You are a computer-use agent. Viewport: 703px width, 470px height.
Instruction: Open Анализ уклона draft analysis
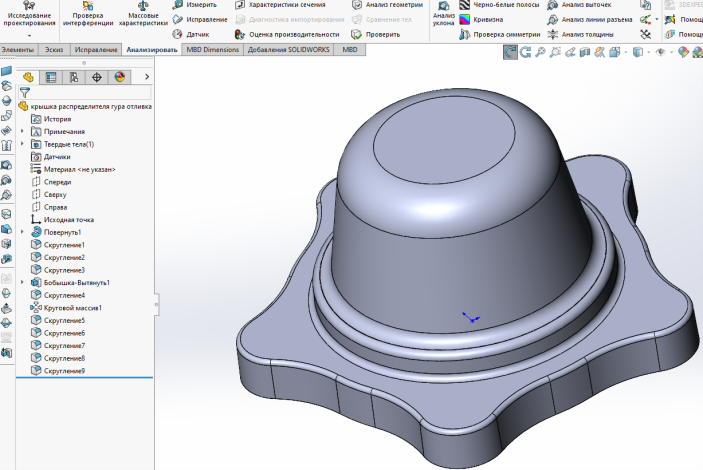coord(443,12)
